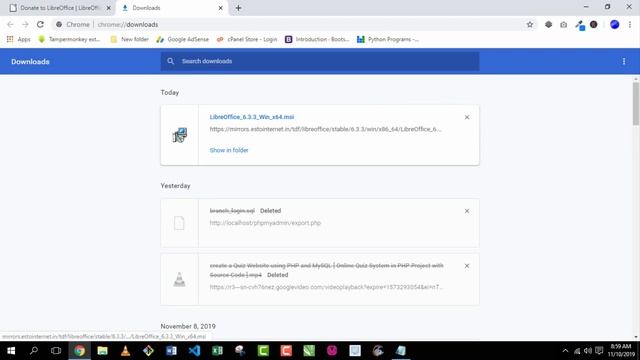Viewport: 640px width, 360px height.
Task: Click the LibreOffice download source URL
Action: (325, 129)
